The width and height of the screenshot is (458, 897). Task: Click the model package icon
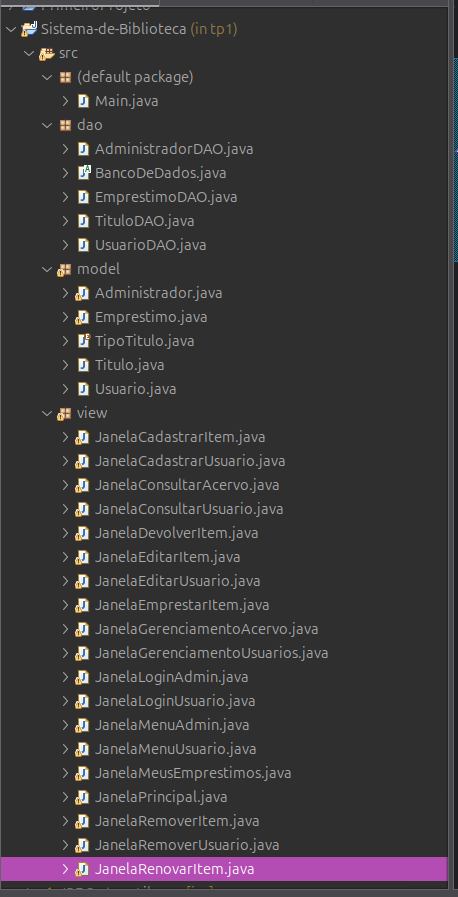pyautogui.click(x=64, y=270)
